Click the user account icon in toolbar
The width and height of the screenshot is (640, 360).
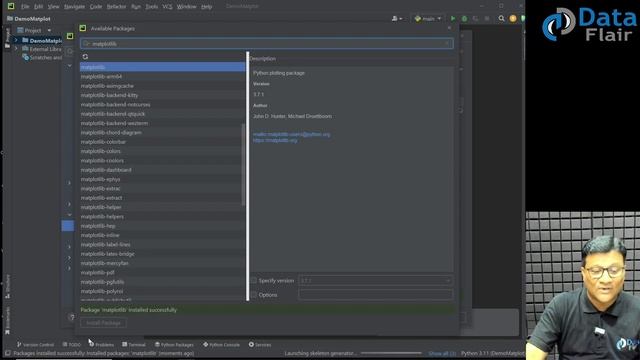point(396,18)
